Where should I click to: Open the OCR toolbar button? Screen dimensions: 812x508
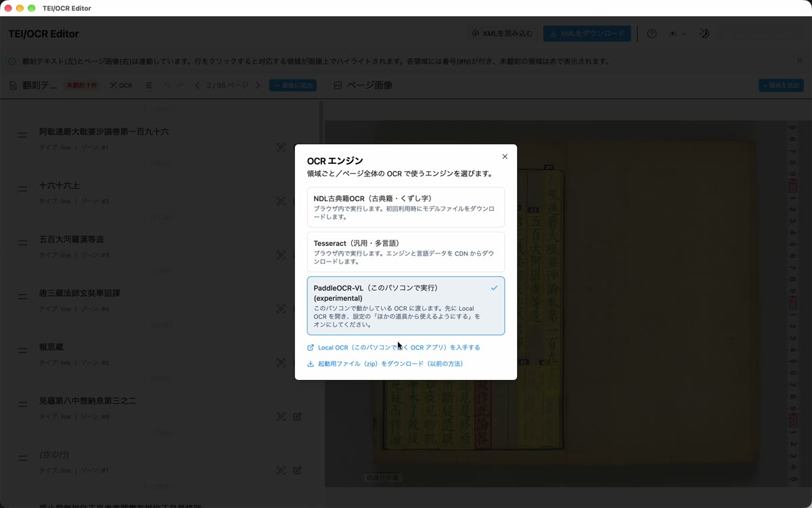pos(121,85)
